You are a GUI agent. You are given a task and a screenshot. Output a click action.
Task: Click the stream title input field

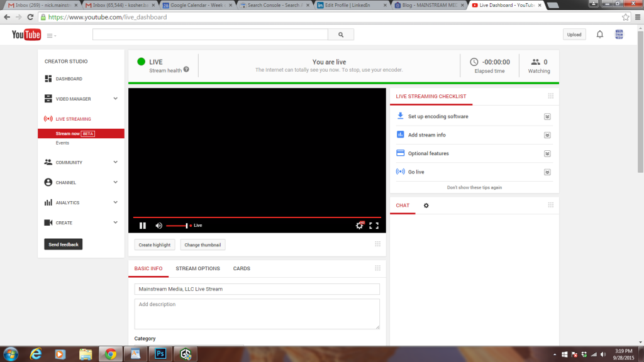(257, 288)
